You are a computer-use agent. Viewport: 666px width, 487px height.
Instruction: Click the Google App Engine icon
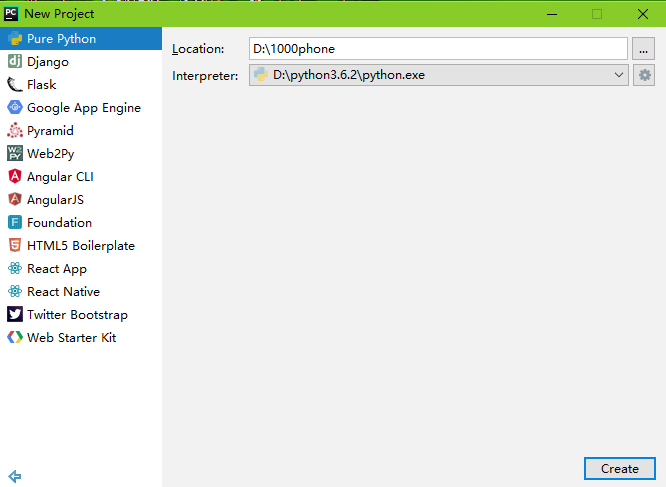coord(15,107)
